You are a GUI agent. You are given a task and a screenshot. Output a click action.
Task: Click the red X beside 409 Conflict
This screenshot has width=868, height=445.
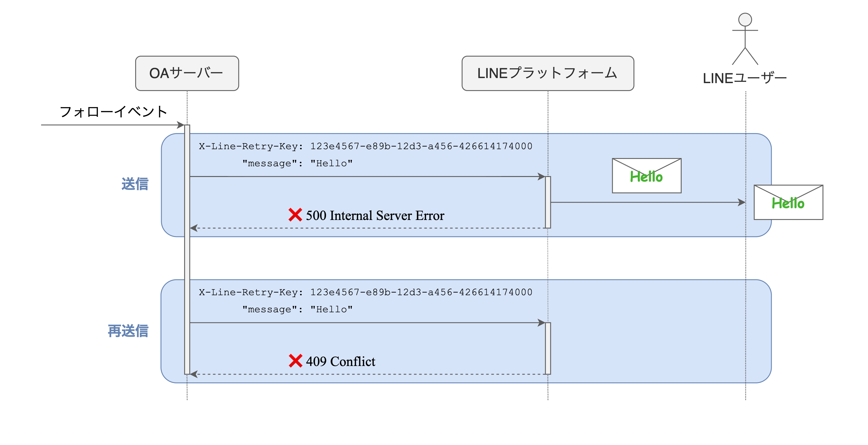[x=295, y=361]
